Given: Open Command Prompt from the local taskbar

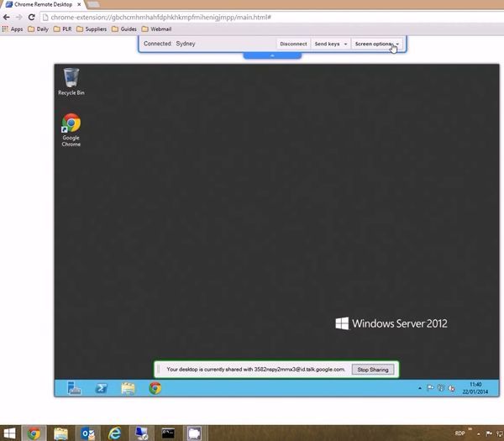Looking at the screenshot, I should pyautogui.click(x=168, y=433).
